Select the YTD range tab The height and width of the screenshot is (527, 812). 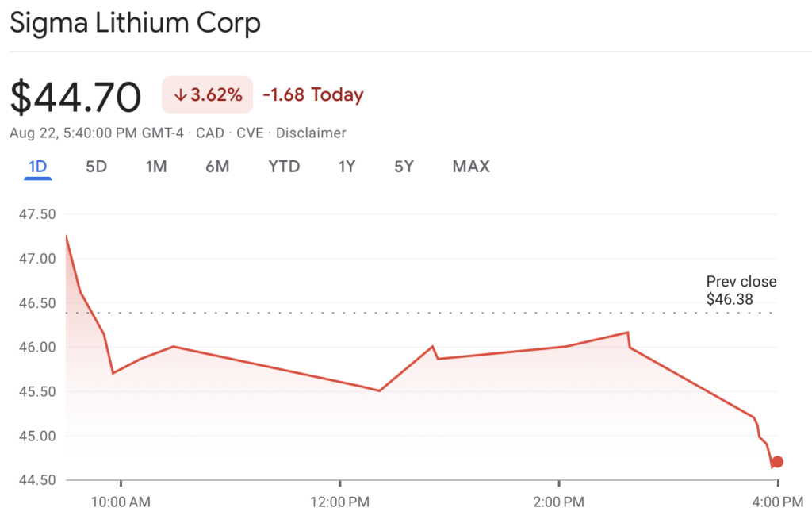[x=284, y=167]
